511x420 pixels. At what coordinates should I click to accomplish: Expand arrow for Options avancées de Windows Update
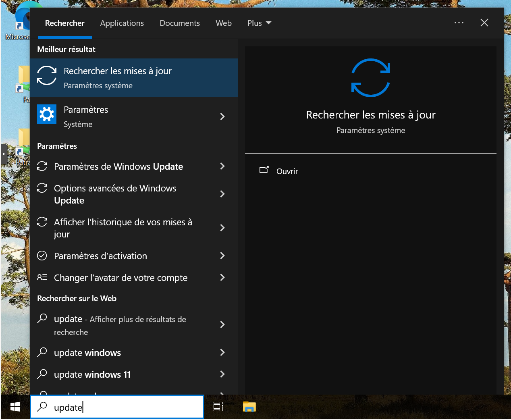click(222, 194)
